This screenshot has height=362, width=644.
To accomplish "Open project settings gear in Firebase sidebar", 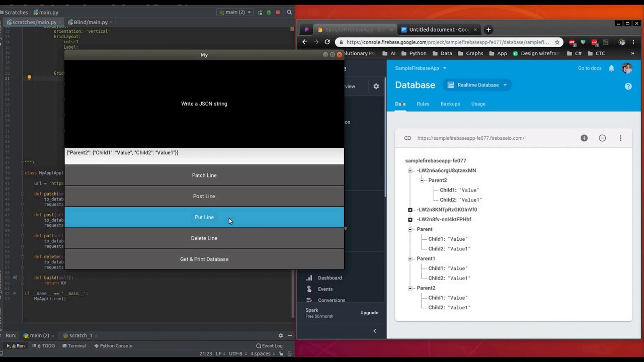I will (x=376, y=86).
